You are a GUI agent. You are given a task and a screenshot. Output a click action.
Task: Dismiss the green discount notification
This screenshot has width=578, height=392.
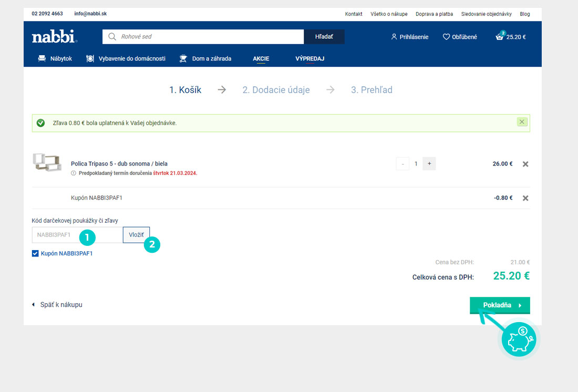(x=522, y=122)
